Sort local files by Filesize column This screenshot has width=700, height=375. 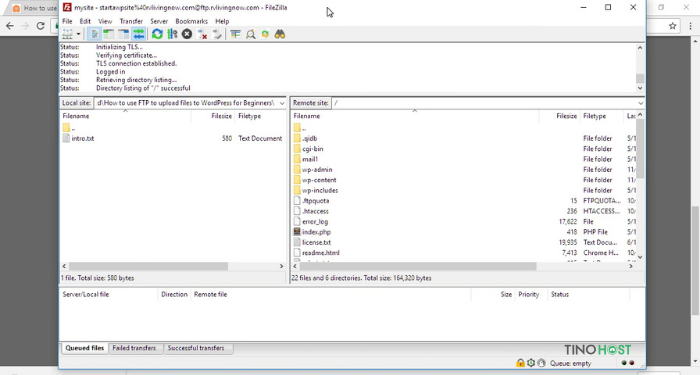pyautogui.click(x=213, y=116)
